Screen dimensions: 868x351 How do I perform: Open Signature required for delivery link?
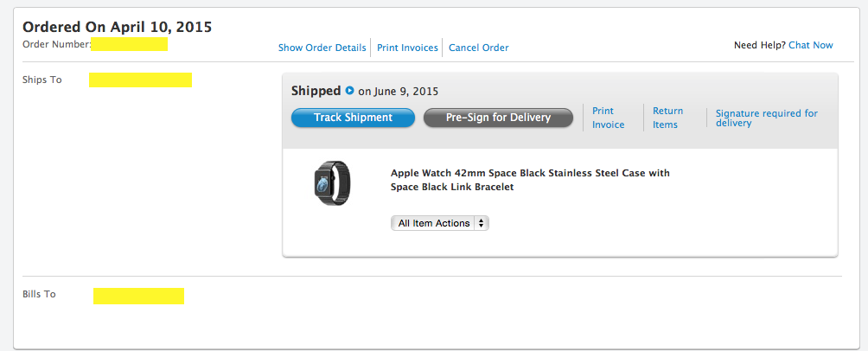[766, 118]
